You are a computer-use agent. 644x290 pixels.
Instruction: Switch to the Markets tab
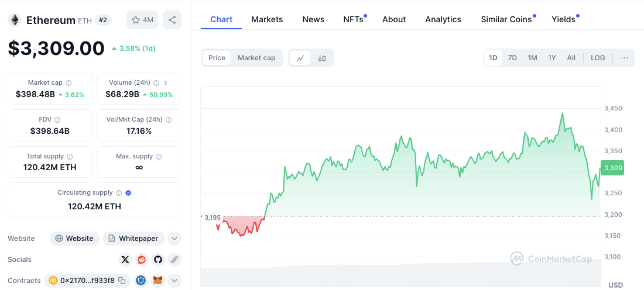[267, 19]
